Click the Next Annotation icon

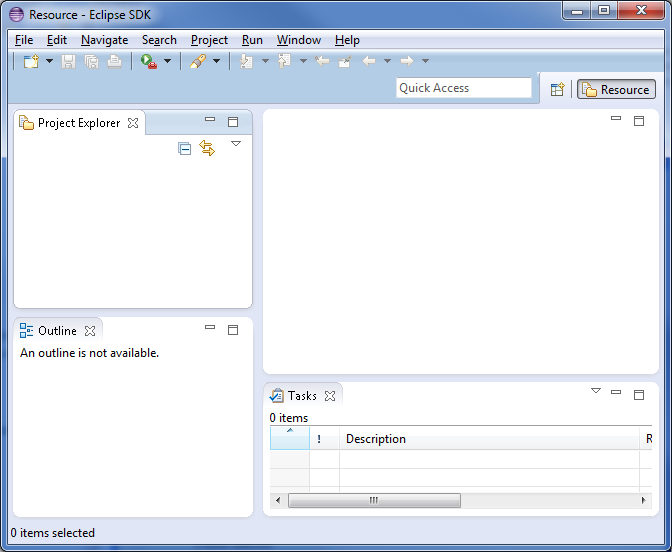pos(246,61)
